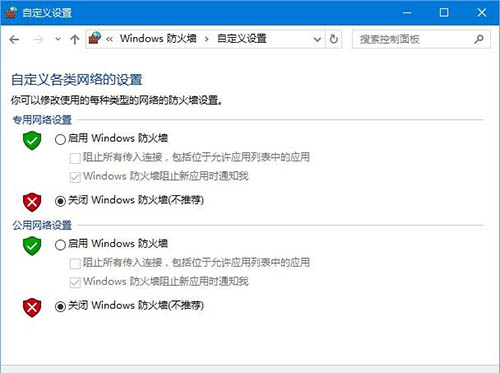Click the 公用网络设置 section label
Screen dimensions: 500x373
42,225
